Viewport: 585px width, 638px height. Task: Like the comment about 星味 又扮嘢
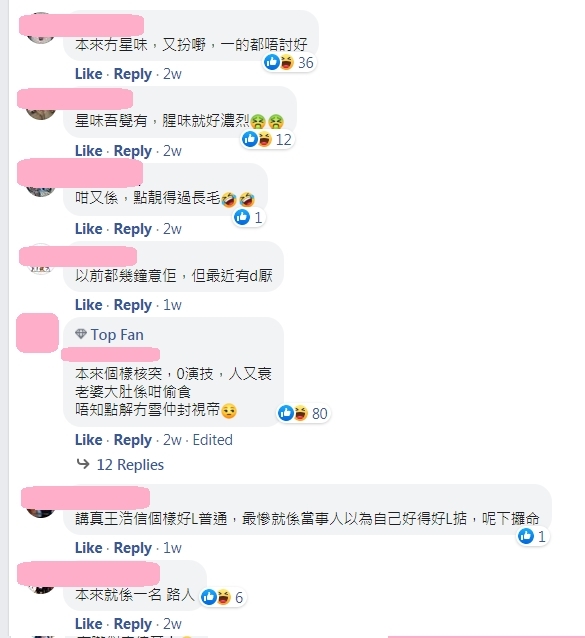click(x=88, y=74)
